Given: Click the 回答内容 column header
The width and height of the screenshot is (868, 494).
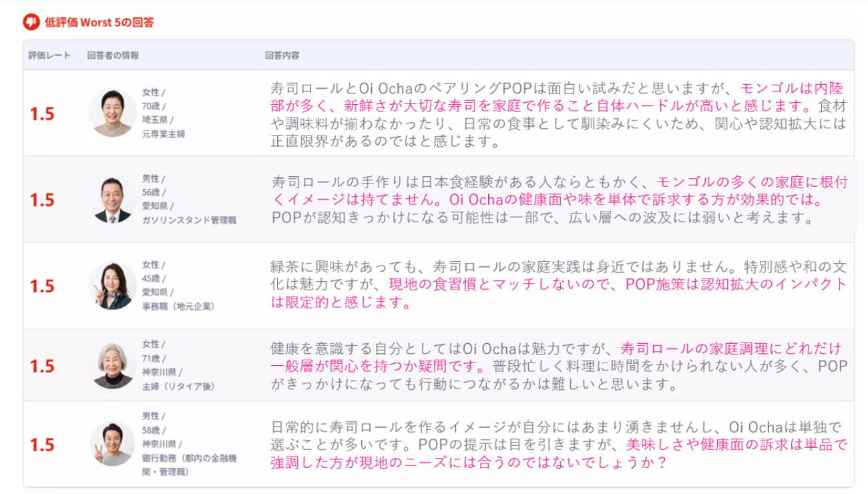Looking at the screenshot, I should click(x=282, y=55).
